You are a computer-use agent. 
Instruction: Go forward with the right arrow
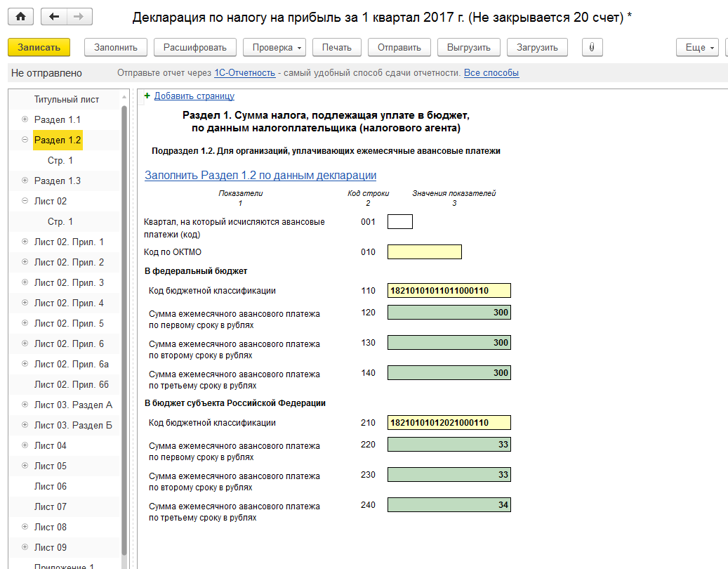pyautogui.click(x=78, y=17)
